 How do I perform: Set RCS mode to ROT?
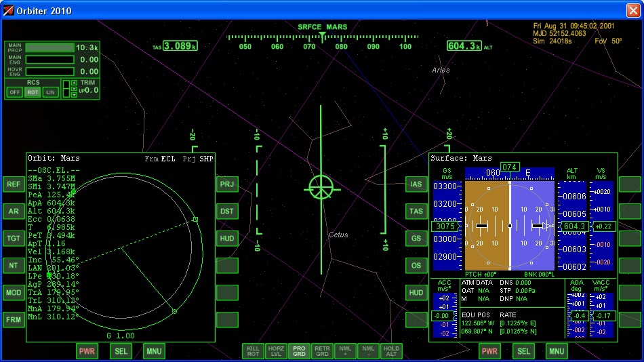point(33,92)
